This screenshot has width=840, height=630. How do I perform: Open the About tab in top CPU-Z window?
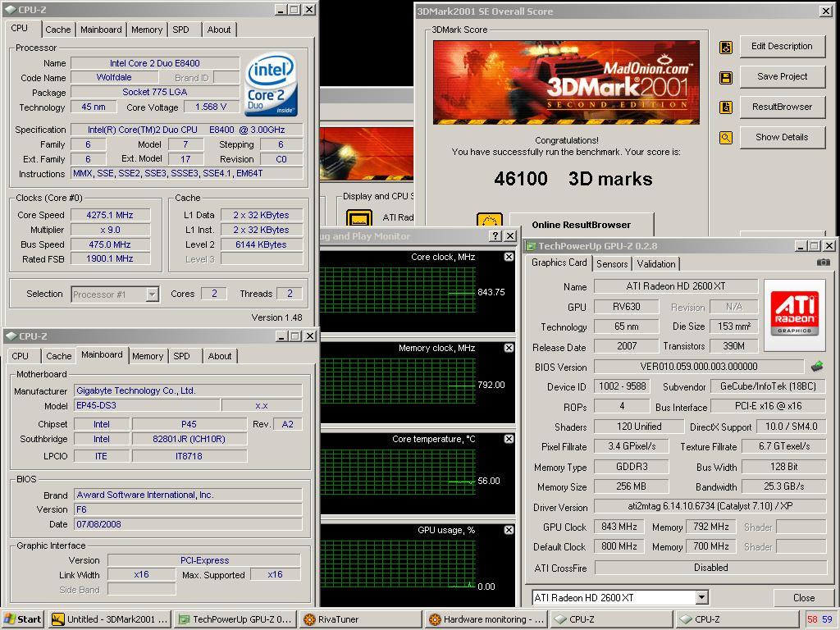[x=219, y=30]
